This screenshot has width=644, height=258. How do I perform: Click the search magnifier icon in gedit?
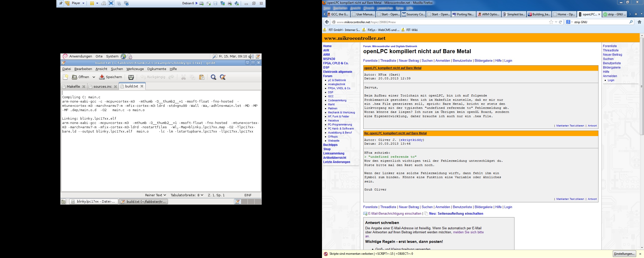pos(213,77)
